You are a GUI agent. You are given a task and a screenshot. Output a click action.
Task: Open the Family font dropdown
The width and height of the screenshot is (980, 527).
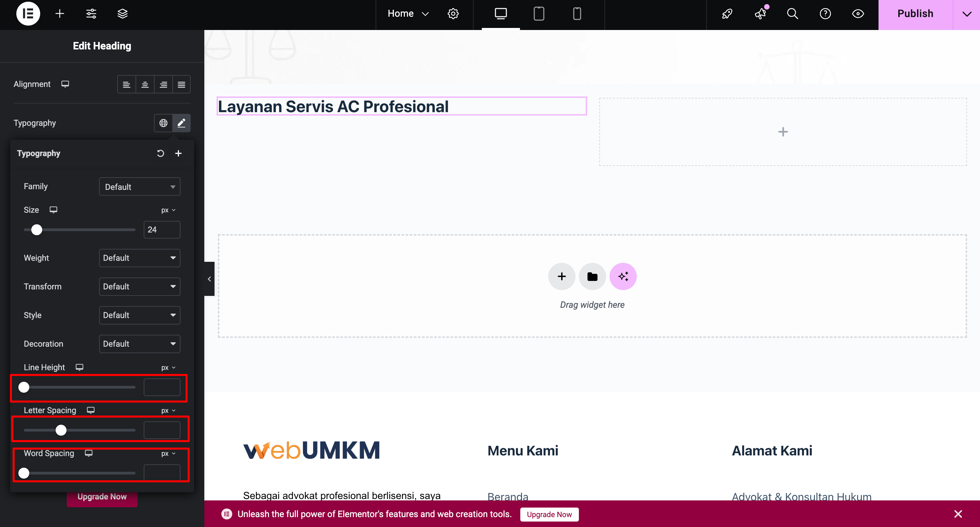pyautogui.click(x=140, y=186)
